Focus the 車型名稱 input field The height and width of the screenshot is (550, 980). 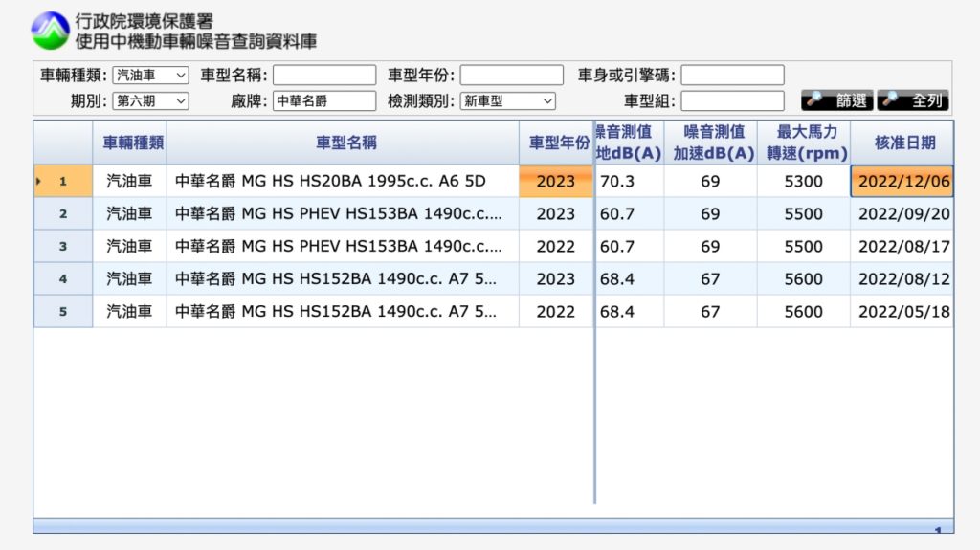324,75
